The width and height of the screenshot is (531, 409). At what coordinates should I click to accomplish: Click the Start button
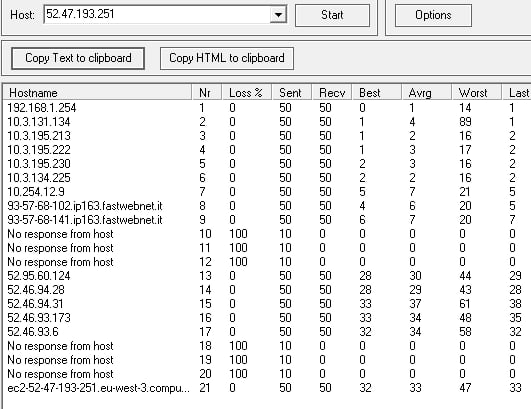[x=332, y=15]
